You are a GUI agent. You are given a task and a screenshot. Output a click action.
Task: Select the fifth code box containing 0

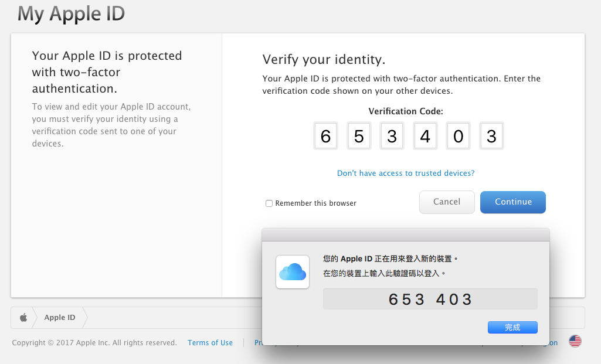coord(459,137)
